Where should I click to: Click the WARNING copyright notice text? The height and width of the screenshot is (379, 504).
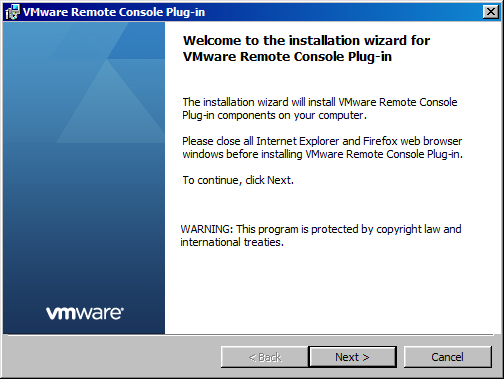(x=321, y=235)
